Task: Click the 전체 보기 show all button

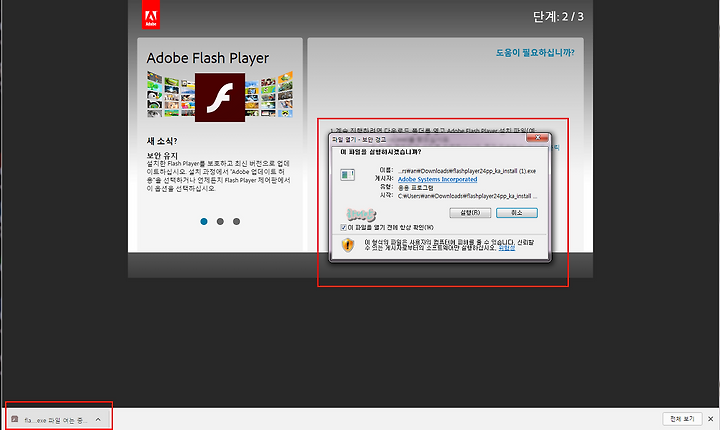Action: (682, 419)
